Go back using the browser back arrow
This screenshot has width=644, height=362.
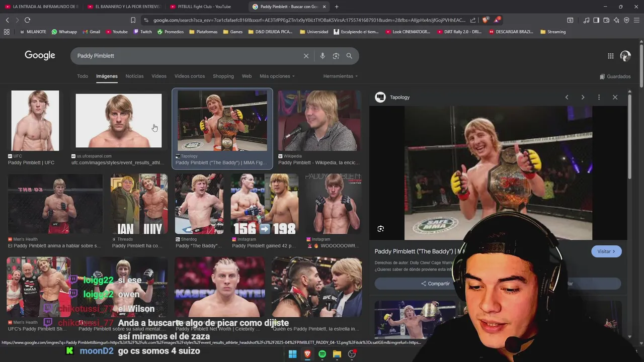[x=7, y=20]
